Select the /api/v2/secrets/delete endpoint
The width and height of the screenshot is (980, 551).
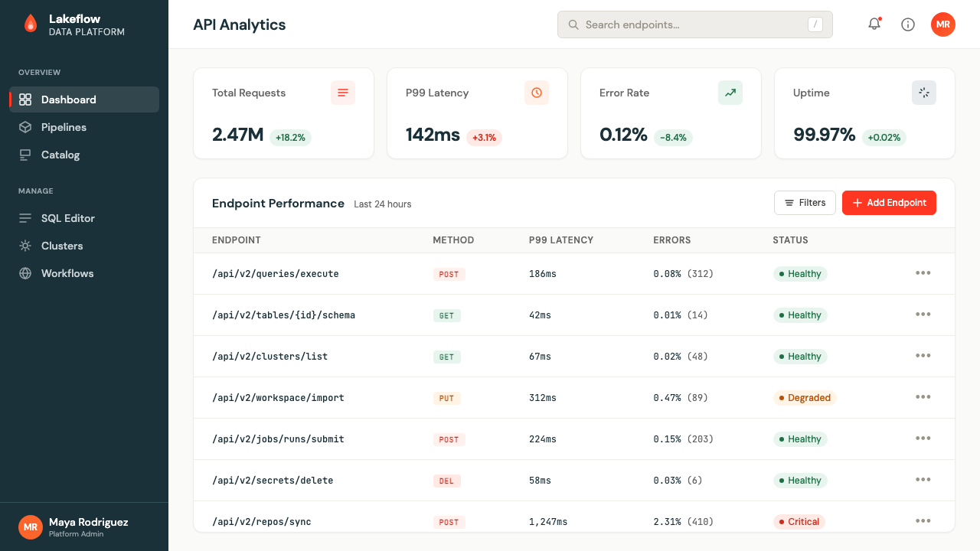273,481
